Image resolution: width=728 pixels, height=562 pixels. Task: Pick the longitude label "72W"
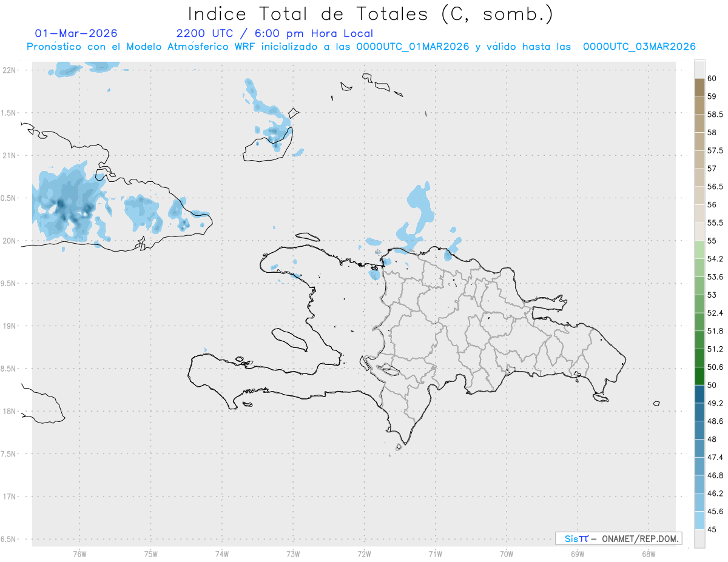point(364,554)
